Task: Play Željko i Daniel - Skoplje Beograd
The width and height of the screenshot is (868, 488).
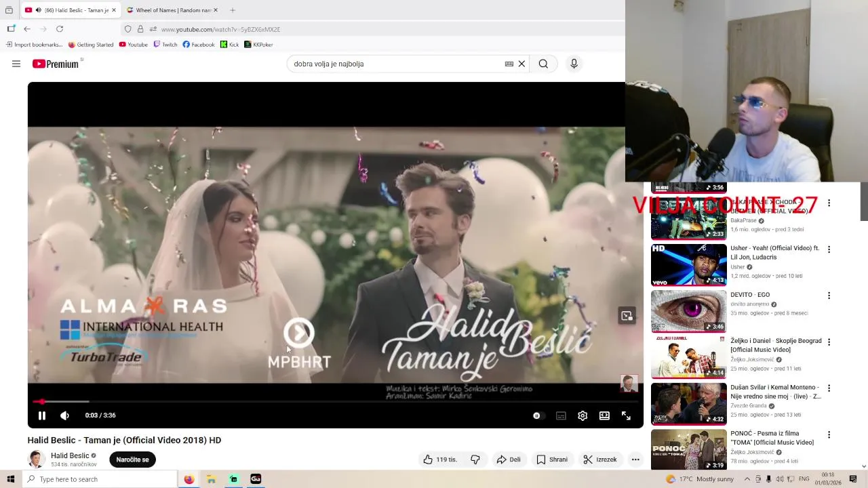Action: 689,357
